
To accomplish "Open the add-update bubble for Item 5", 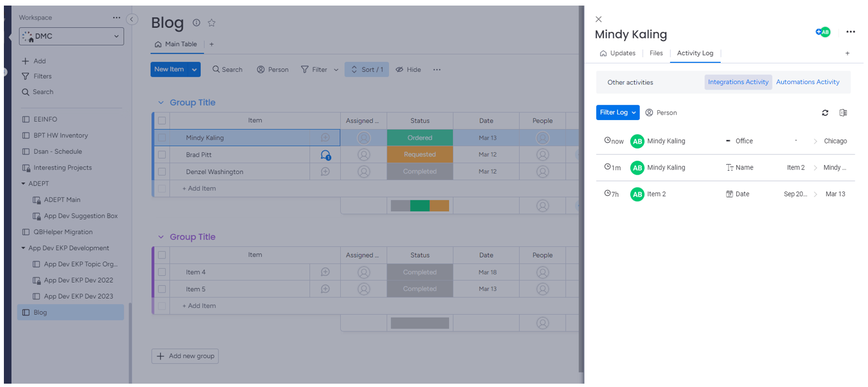I will click(x=325, y=289).
